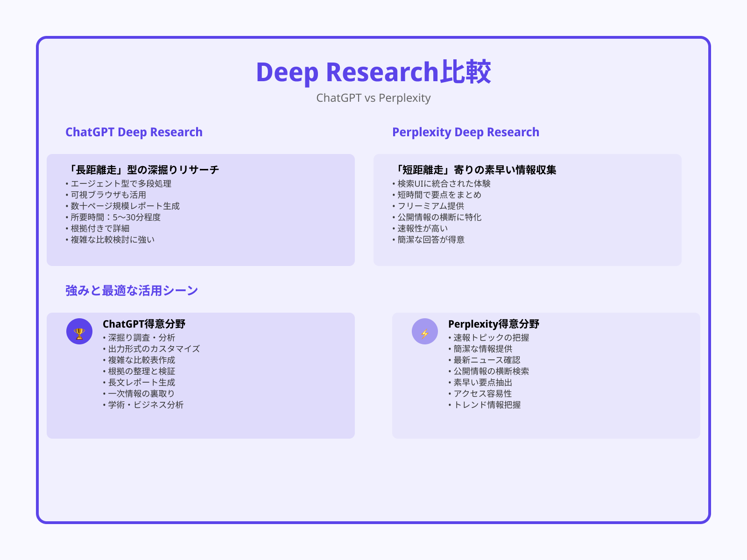Open the ChatGPT Deep Research section heading
The image size is (747, 560).
tap(134, 132)
